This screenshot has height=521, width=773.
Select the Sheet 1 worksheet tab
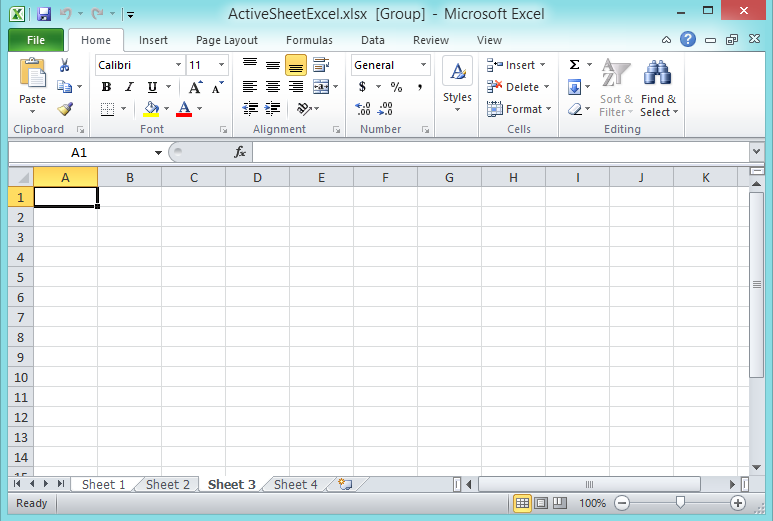104,485
